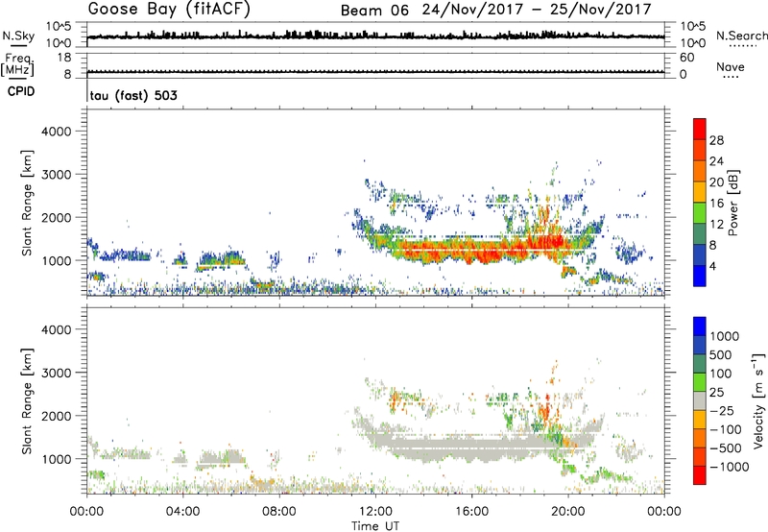The image size is (768, 532).
Task: Click the Nave legend label
Action: 731,66
